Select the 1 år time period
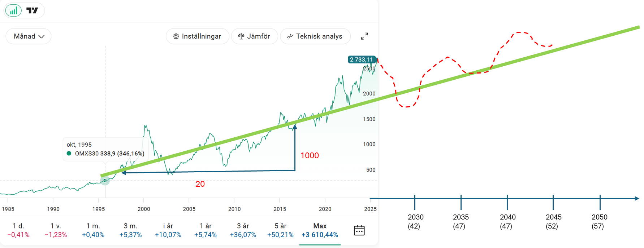The width and height of the screenshot is (644, 248). (205, 230)
